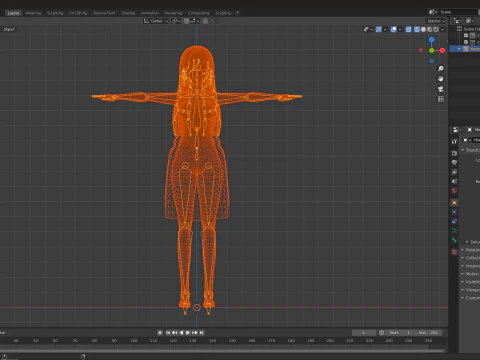Screen dimensions: 480x360
Task: Toggle snapping magnet icon
Action: click(186, 21)
